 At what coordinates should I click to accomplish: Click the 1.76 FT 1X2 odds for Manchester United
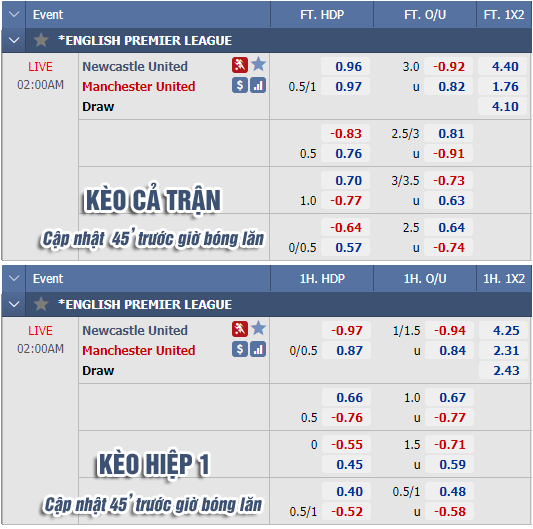(x=504, y=86)
